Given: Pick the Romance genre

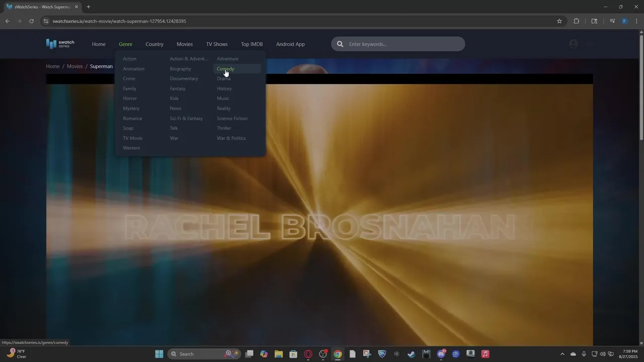Looking at the screenshot, I should pyautogui.click(x=132, y=119).
